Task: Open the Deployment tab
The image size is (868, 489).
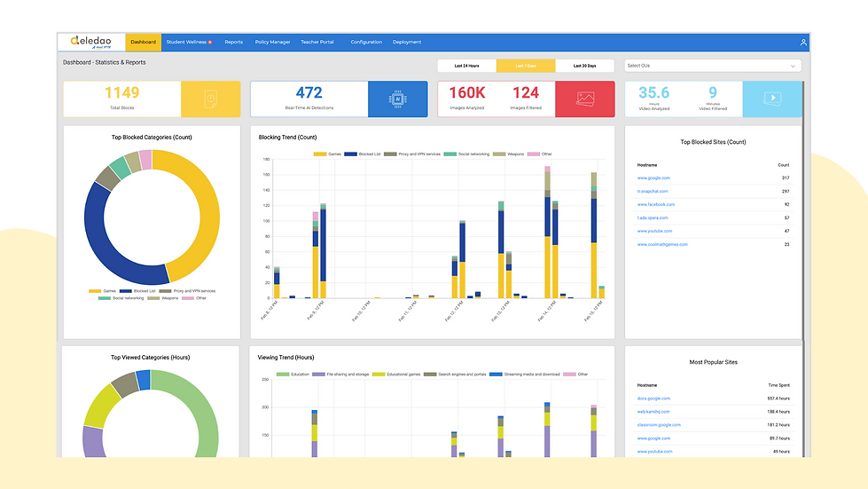Action: tap(407, 42)
